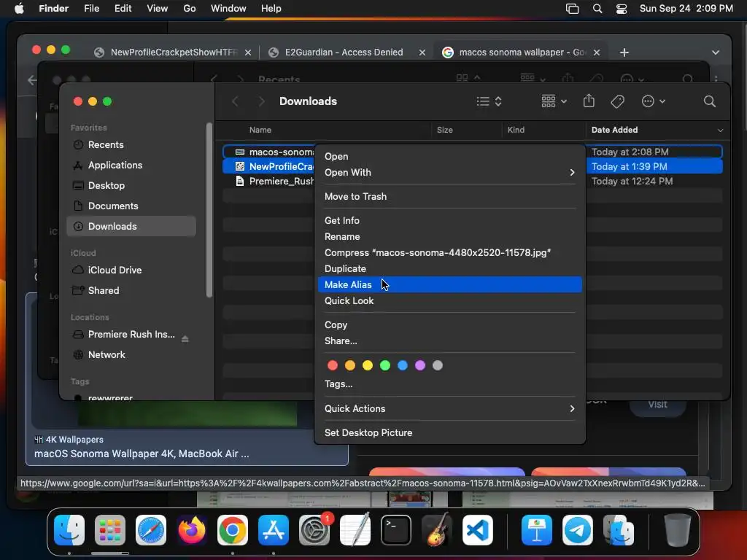Select Duplicate in the context menu

tap(449, 268)
